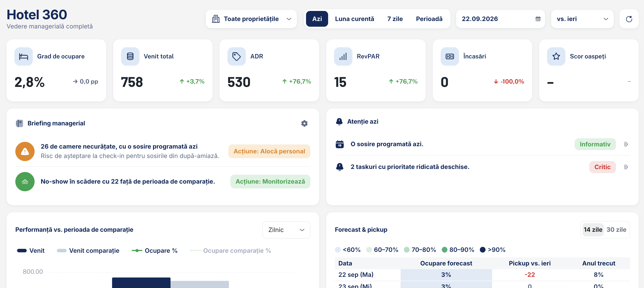Click the Atenție azi bell icon
Viewport: 644px width, 288px height.
(x=339, y=121)
